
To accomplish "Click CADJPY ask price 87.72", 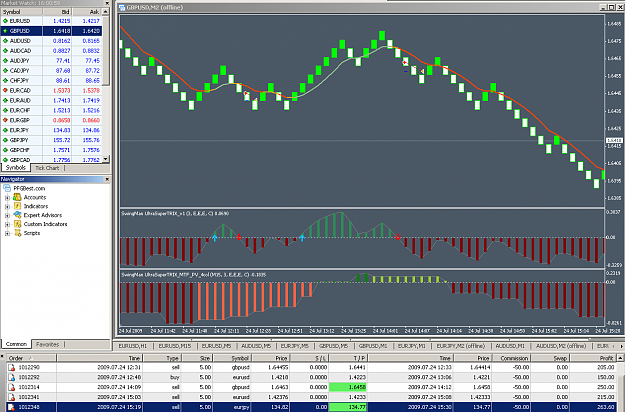I will [92, 71].
